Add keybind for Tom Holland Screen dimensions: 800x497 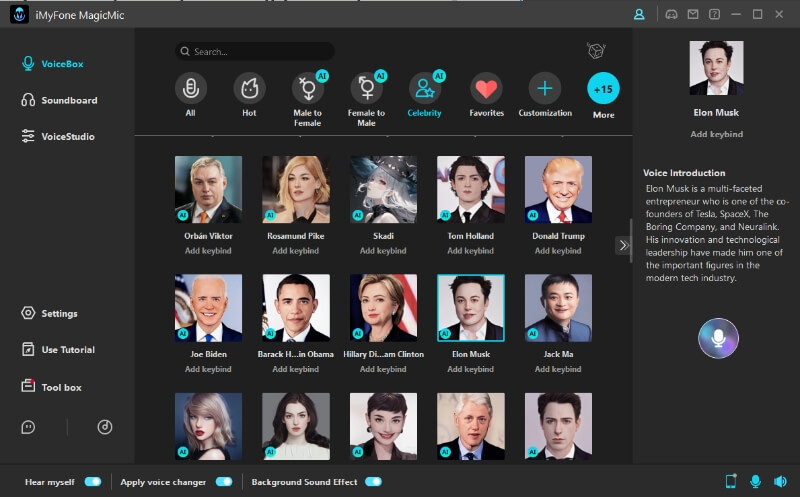[471, 251]
